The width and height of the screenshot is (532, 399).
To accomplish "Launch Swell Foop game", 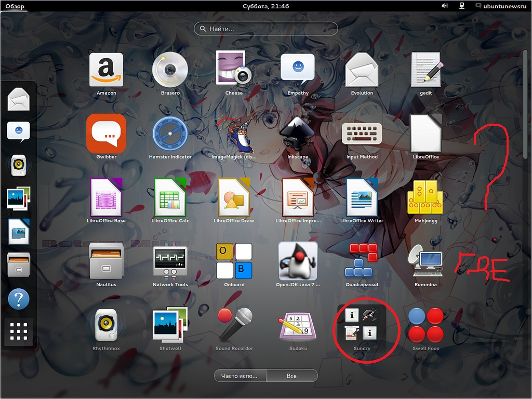I will tap(425, 326).
